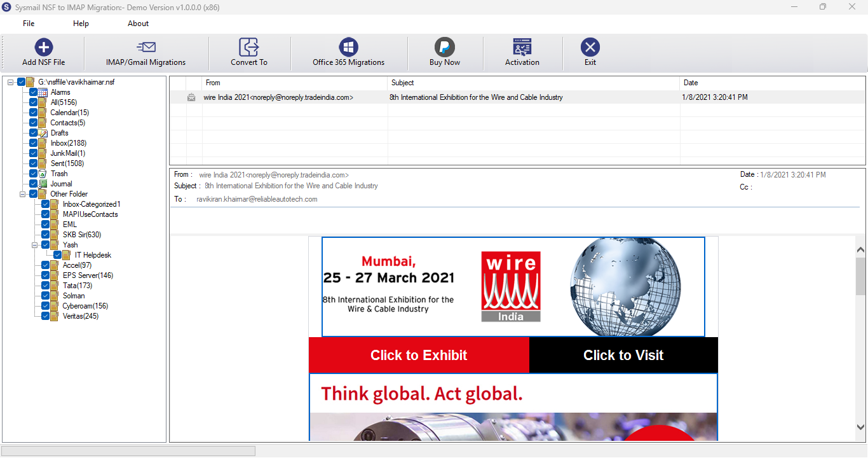Viewport: 868px width, 458px height.
Task: Click the Buy Now PayPal icon
Action: click(x=445, y=47)
